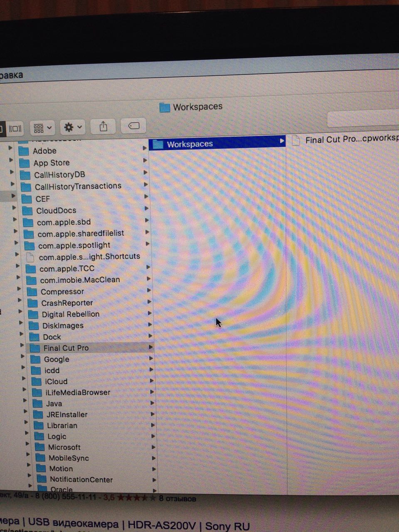
Task: Click the CEF folder icon
Action: point(27,199)
